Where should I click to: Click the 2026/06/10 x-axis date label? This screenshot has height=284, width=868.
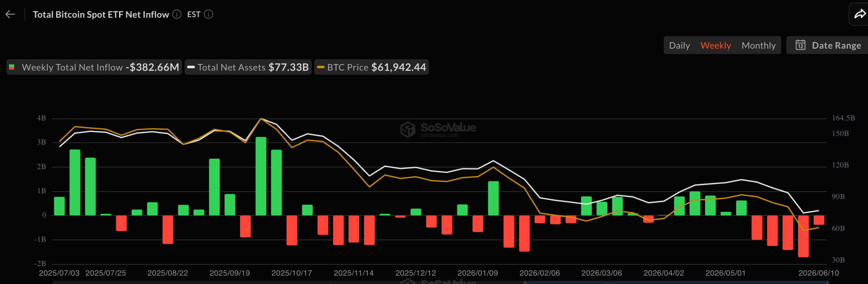point(818,273)
